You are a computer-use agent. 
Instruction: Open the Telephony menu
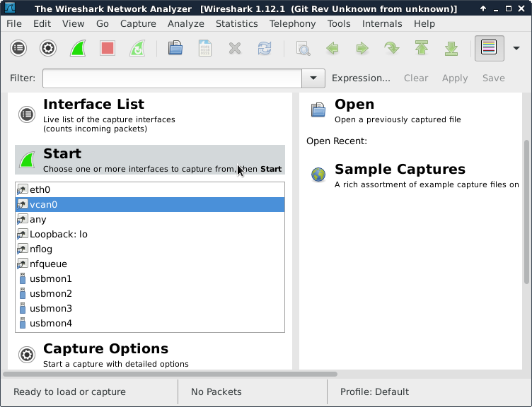(292, 24)
